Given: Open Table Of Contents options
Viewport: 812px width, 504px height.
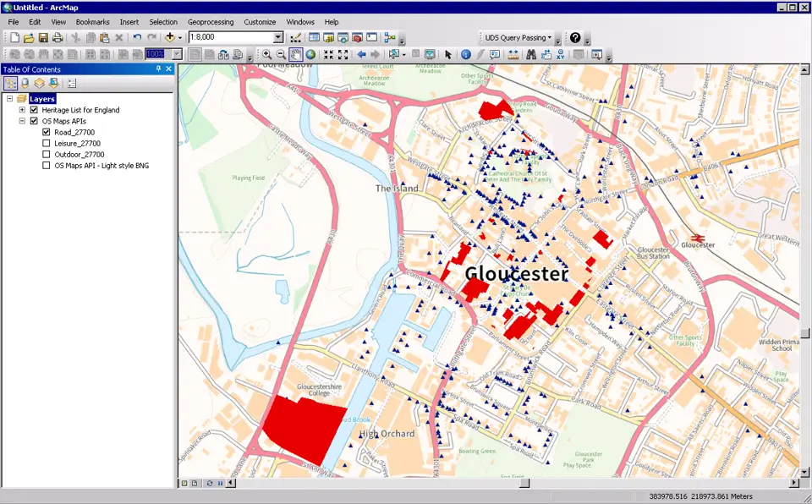Looking at the screenshot, I should (72, 83).
